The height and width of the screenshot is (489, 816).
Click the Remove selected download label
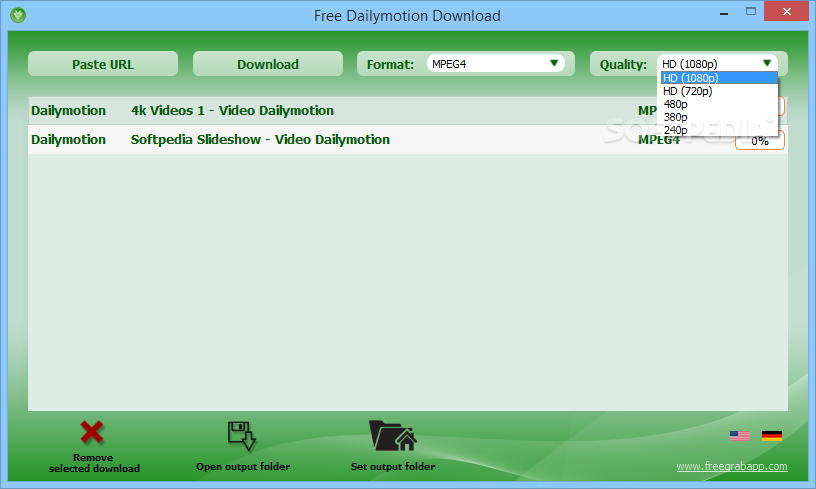click(94, 463)
